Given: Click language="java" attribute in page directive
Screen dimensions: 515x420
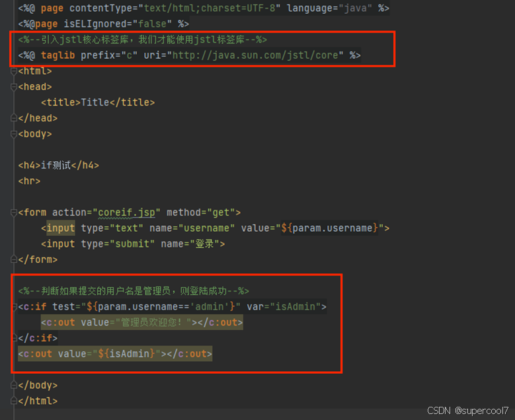Looking at the screenshot, I should click(x=329, y=8).
